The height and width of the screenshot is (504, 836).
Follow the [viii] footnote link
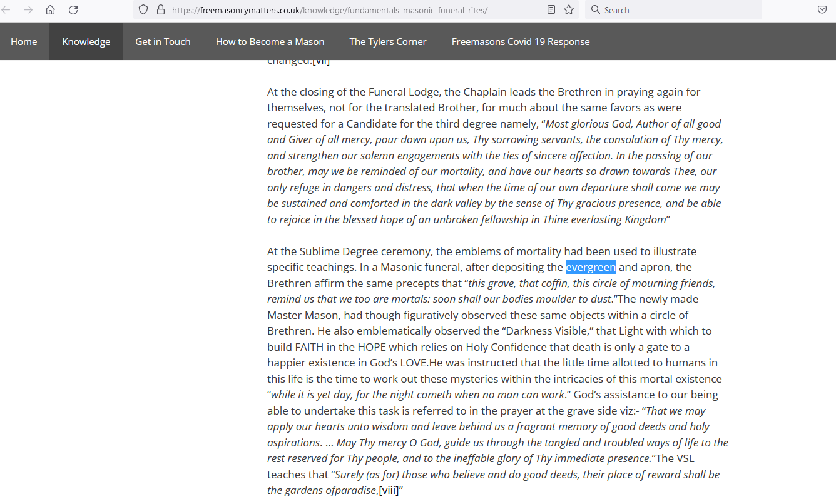[x=389, y=490]
